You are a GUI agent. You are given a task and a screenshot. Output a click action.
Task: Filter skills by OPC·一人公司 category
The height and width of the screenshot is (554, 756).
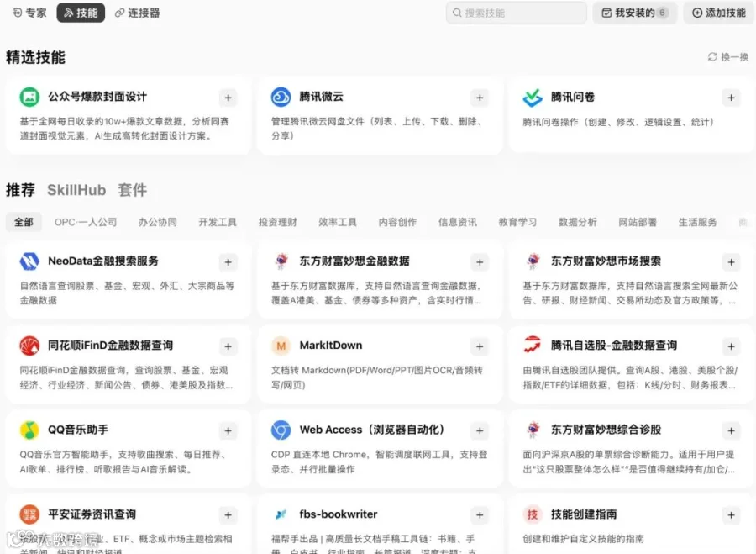click(86, 222)
